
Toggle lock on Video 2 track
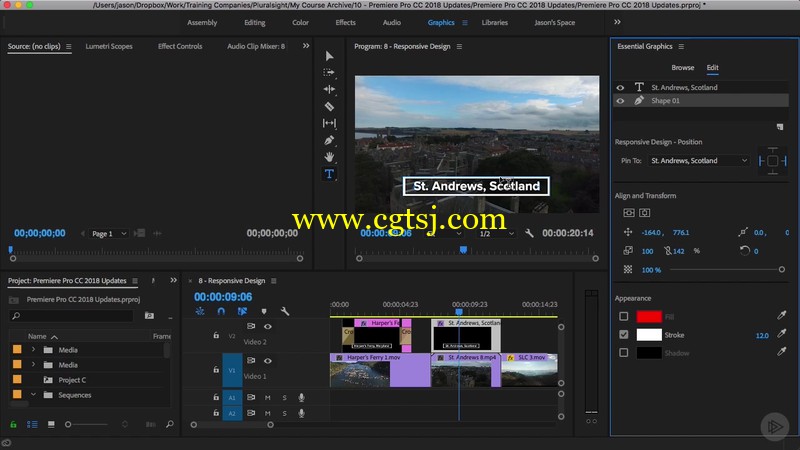click(216, 335)
